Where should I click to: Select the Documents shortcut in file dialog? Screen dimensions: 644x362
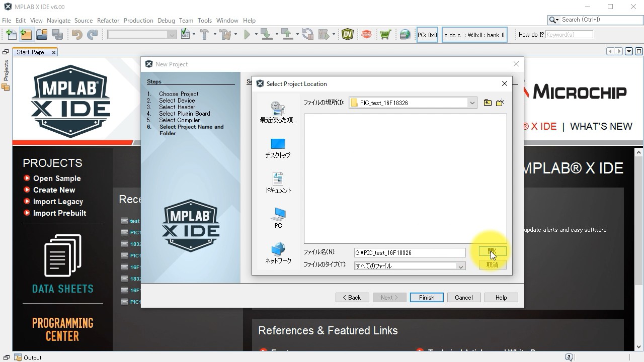tap(278, 183)
